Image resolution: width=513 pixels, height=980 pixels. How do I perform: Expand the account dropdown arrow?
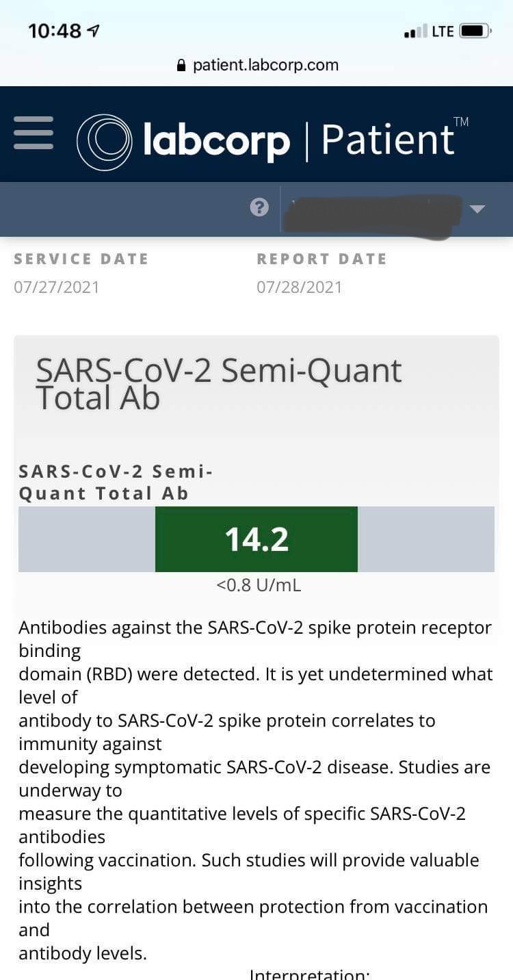477,209
